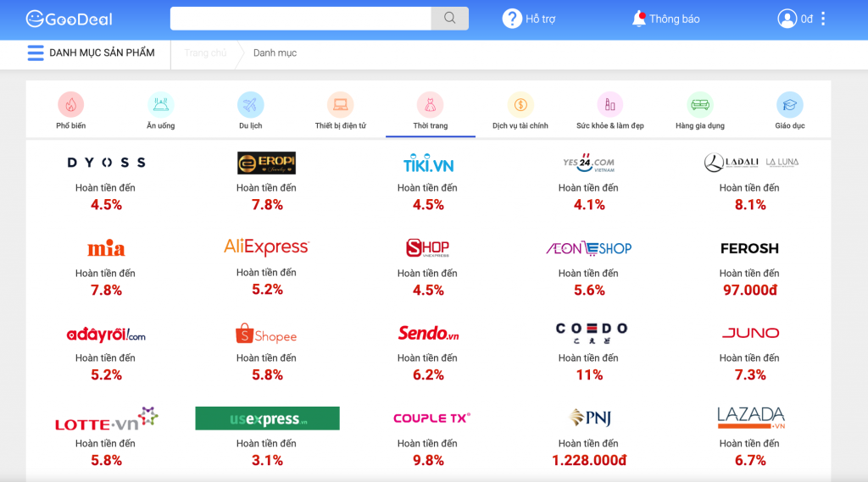Image resolution: width=868 pixels, height=482 pixels.
Task: Select the Phổ biến category icon
Action: (x=71, y=105)
